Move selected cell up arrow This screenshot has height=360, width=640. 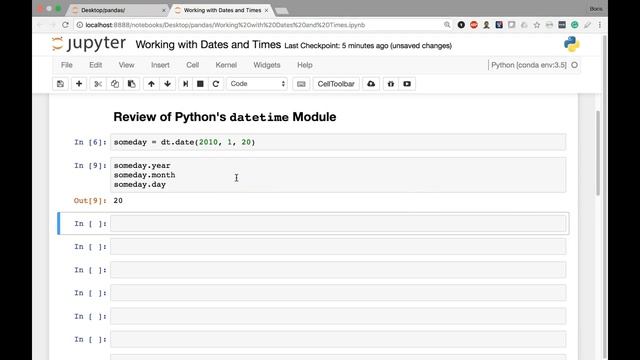pos(151,84)
